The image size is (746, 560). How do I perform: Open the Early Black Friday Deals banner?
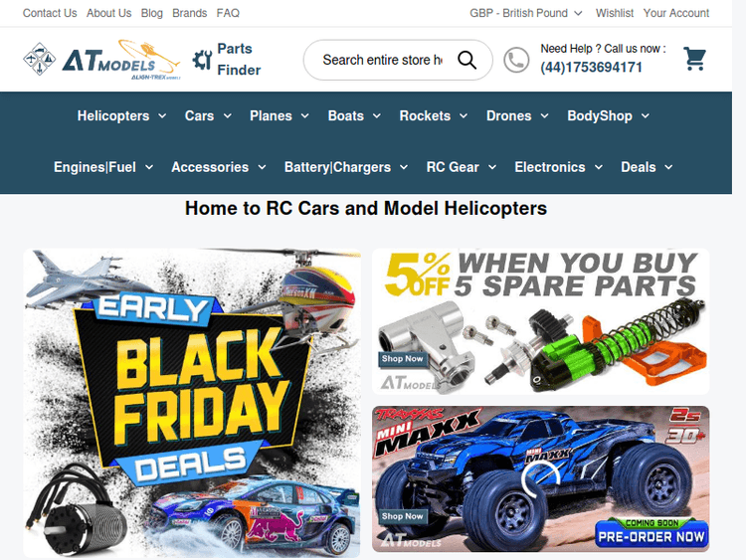point(192,403)
